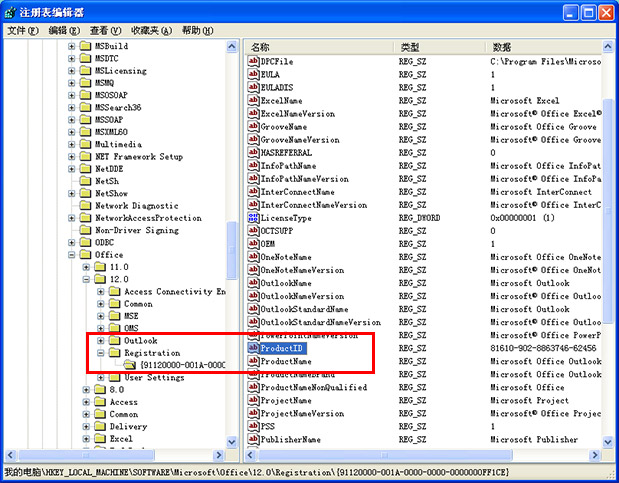Collapse the 12.0 key
Screen dimensions: 619x483
(86, 279)
